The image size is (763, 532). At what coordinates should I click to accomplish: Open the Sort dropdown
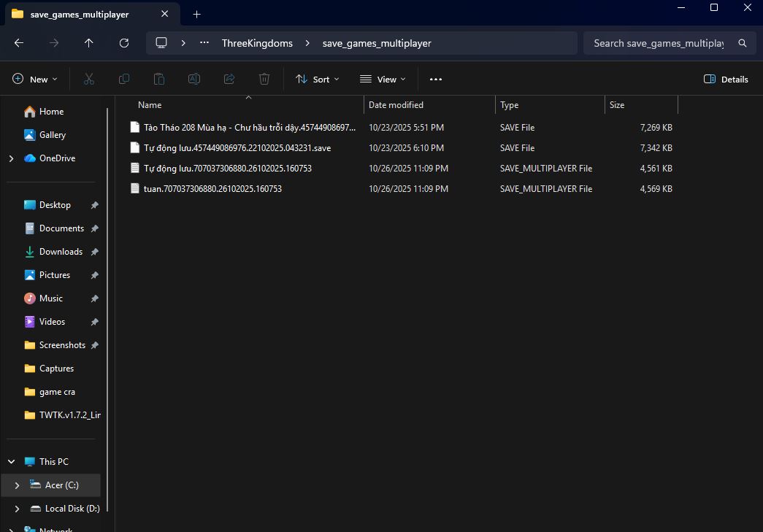point(317,79)
